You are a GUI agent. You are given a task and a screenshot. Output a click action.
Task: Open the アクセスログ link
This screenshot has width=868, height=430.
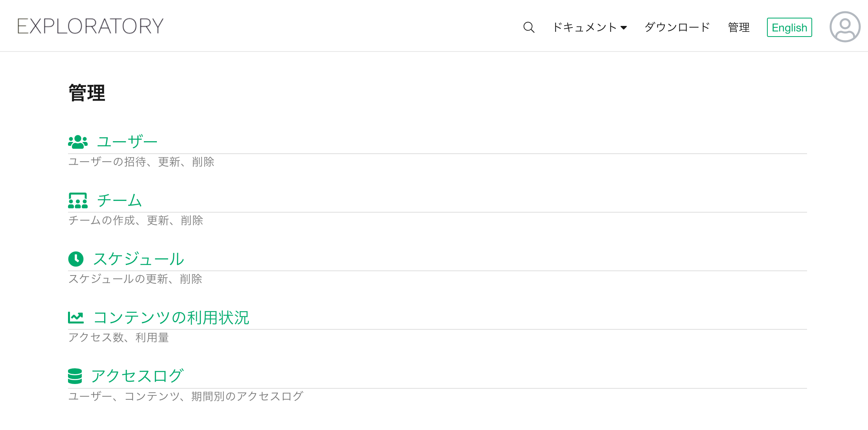[137, 376]
